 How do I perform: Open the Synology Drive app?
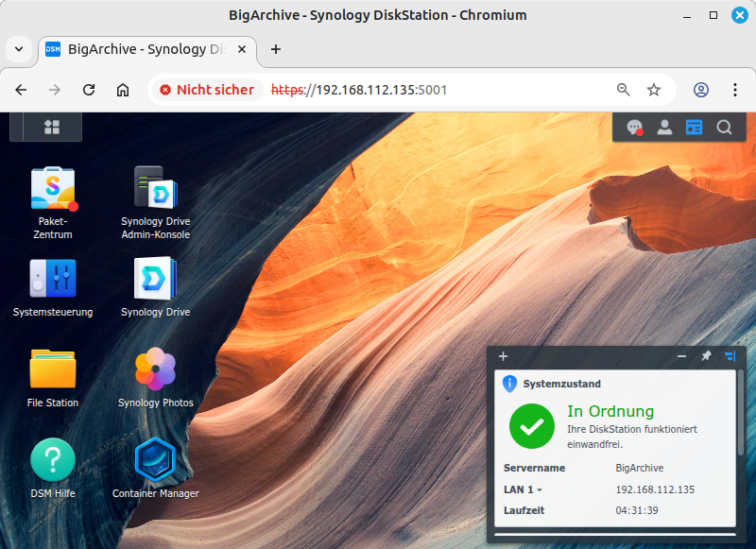(x=155, y=280)
